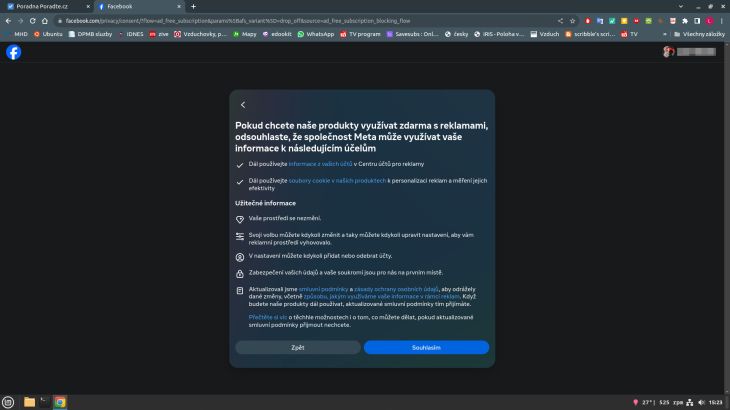
Task: Click the padlock icon beside the security note
Action: (240, 274)
